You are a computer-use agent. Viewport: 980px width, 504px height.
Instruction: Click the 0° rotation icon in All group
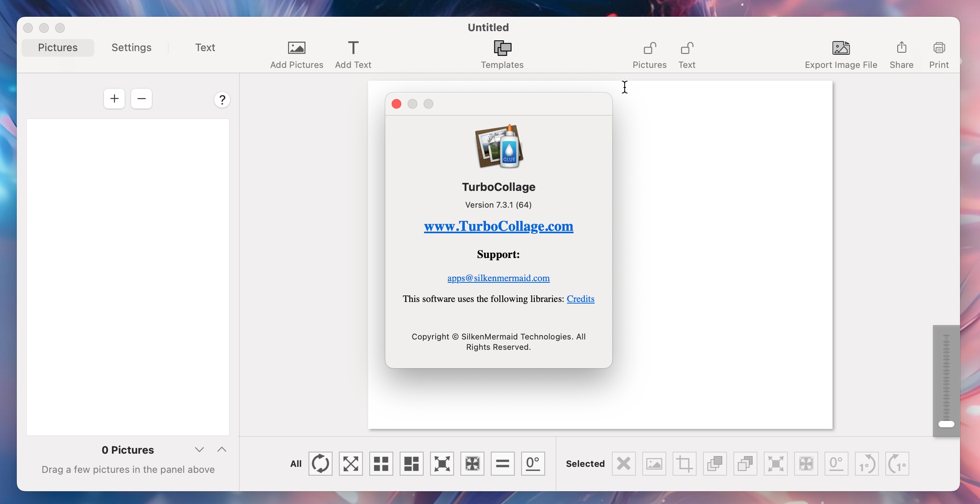[x=533, y=464]
